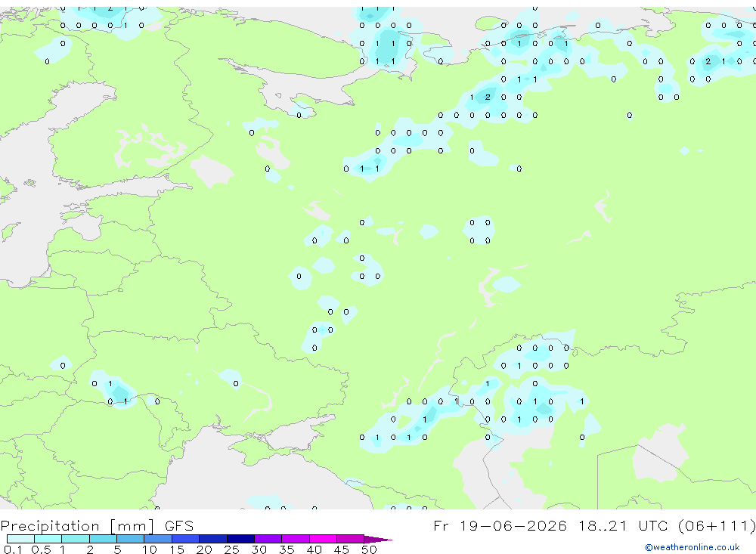
Task: Select the 5–10 mm legend color swatch
Action: click(x=130, y=539)
